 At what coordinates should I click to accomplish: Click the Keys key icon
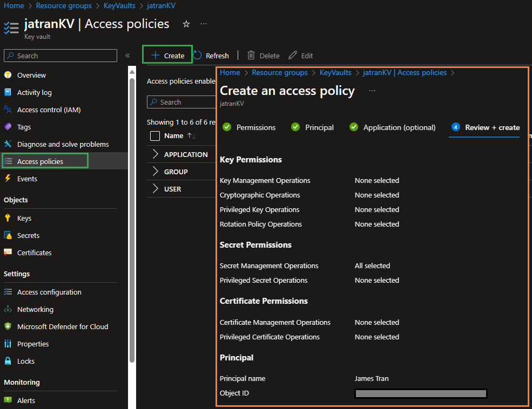coord(8,218)
